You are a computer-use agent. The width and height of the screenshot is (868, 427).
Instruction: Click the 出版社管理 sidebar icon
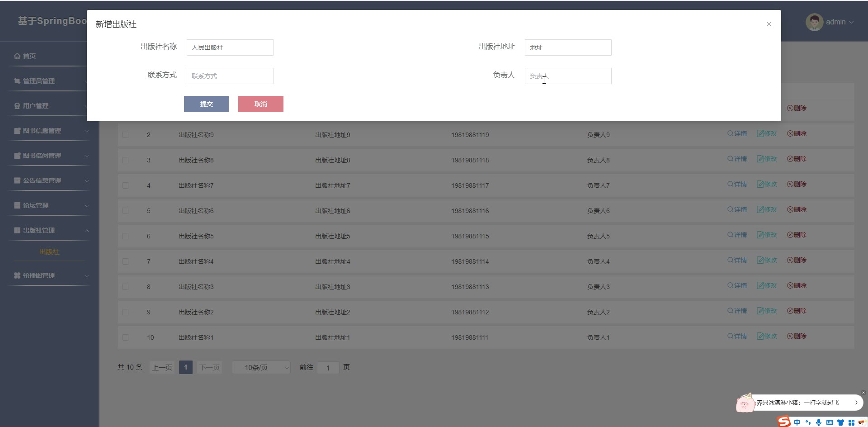click(x=17, y=230)
